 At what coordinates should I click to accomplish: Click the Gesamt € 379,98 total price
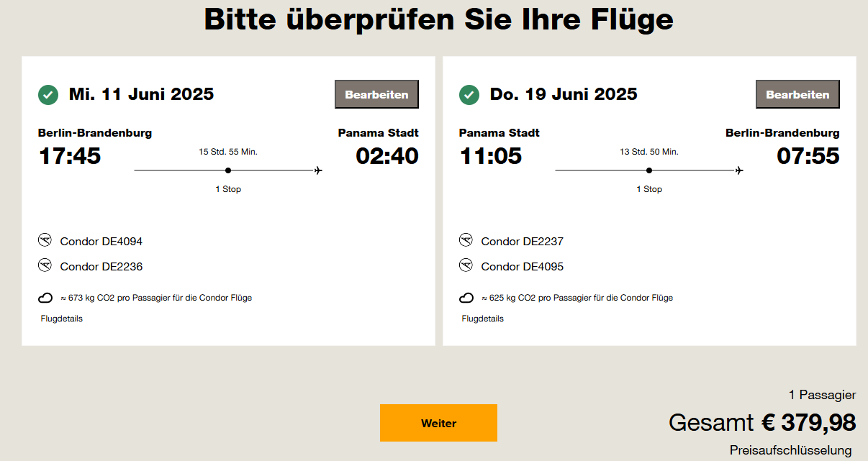click(x=761, y=422)
